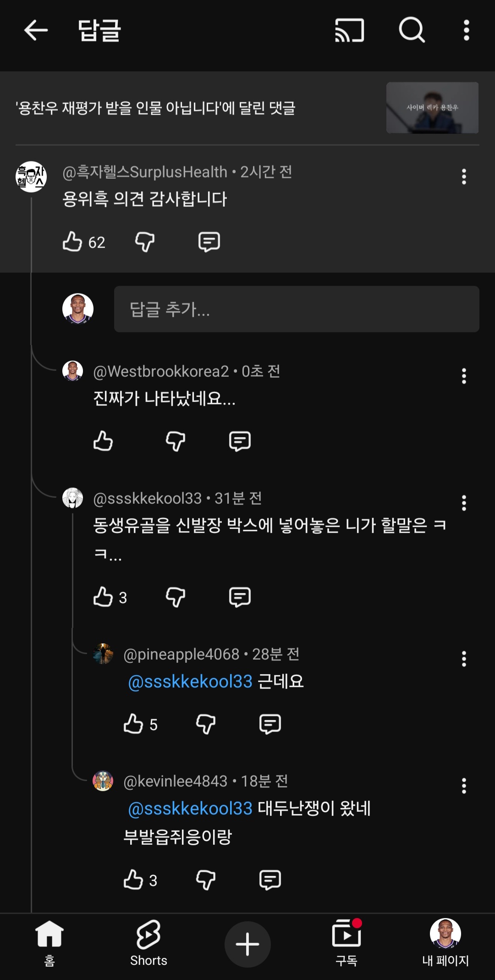The height and width of the screenshot is (980, 495).
Task: Dislike the pineapple4068 reply
Action: (x=206, y=724)
